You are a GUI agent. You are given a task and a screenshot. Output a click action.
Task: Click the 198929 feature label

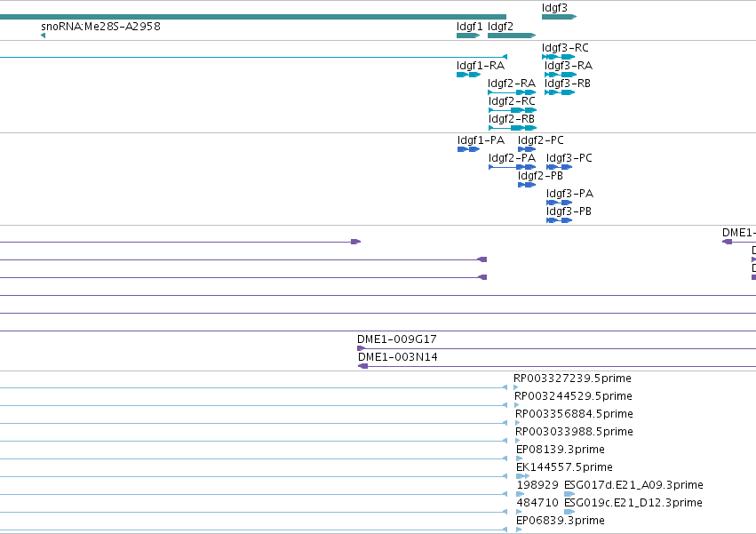537,485
